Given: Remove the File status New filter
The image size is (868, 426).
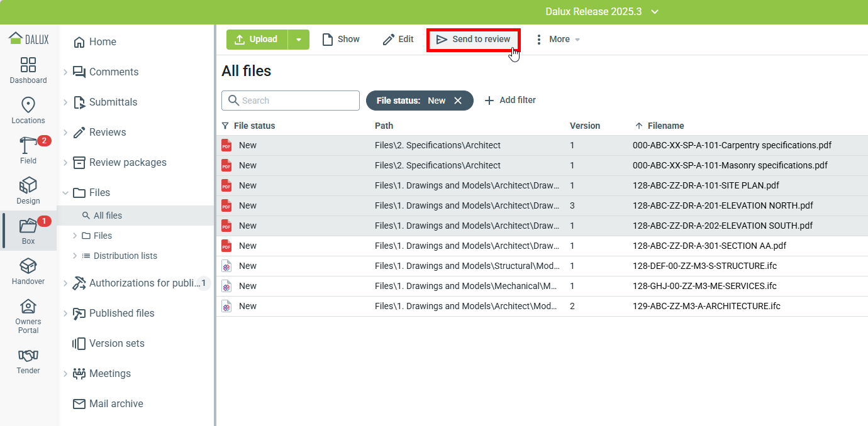Looking at the screenshot, I should (458, 101).
